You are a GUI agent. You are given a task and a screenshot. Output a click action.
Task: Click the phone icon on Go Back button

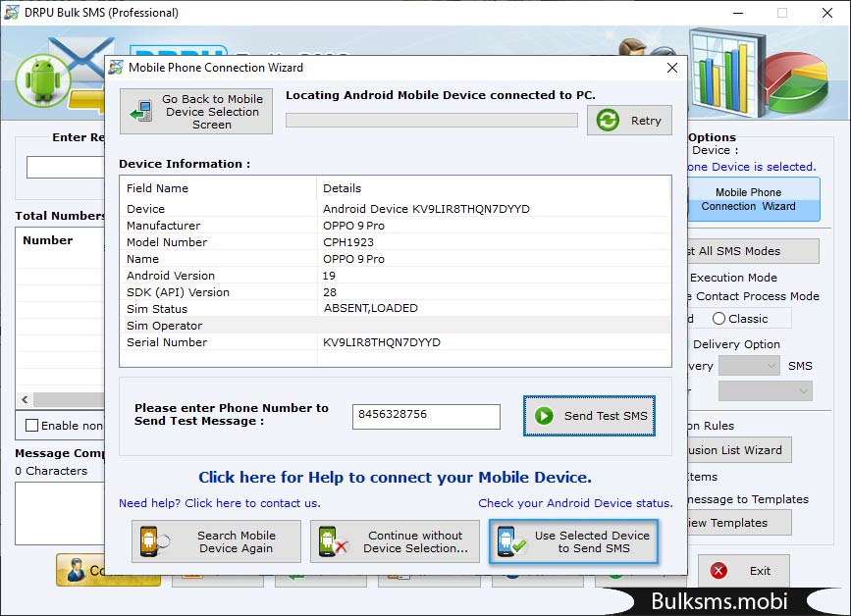[x=141, y=111]
